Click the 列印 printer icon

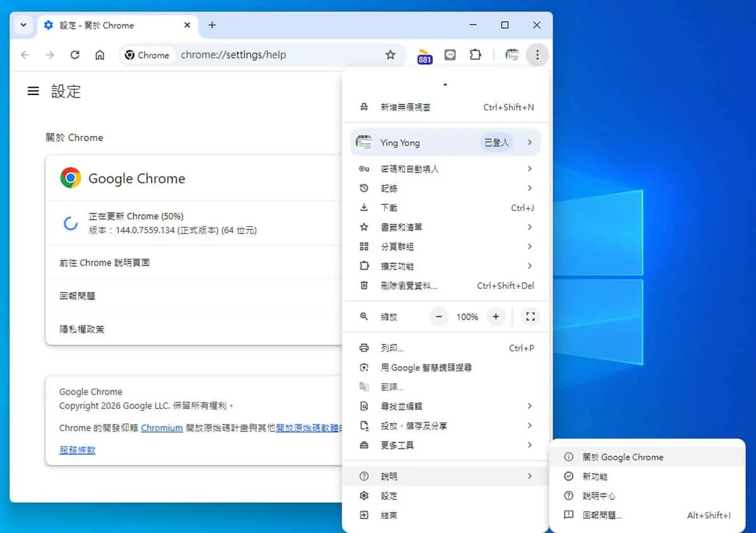tap(364, 348)
